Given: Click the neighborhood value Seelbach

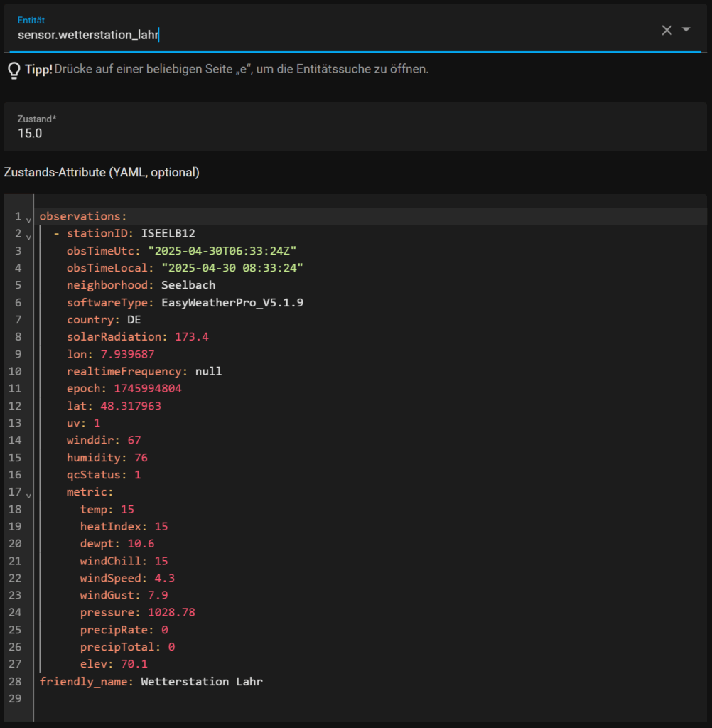Looking at the screenshot, I should tap(188, 285).
